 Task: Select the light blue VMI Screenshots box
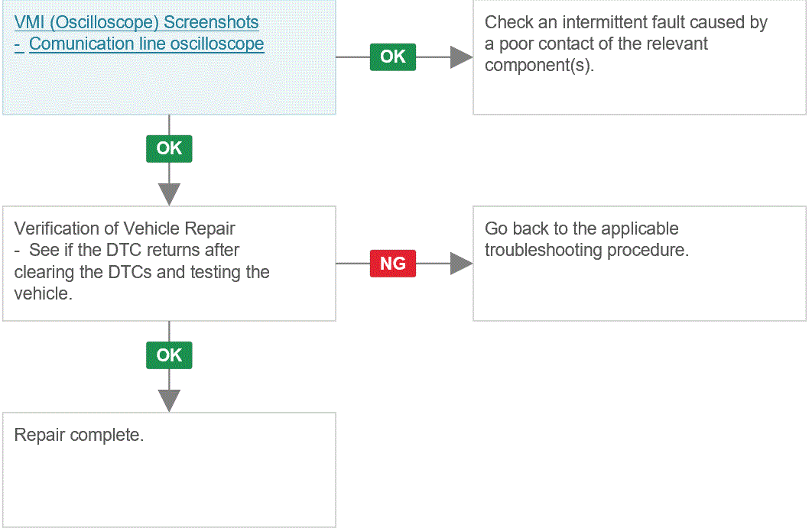pyautogui.click(x=169, y=57)
